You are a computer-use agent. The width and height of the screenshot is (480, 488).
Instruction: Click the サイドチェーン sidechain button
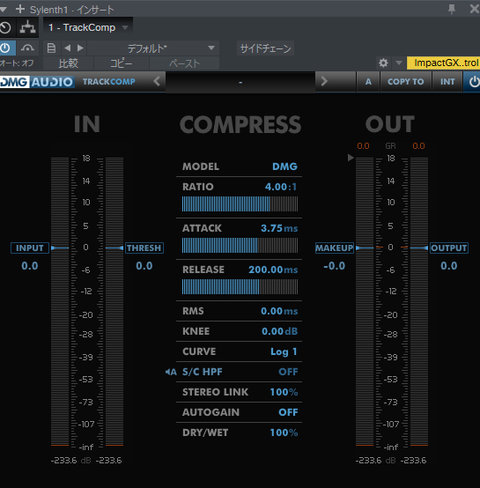[266, 48]
